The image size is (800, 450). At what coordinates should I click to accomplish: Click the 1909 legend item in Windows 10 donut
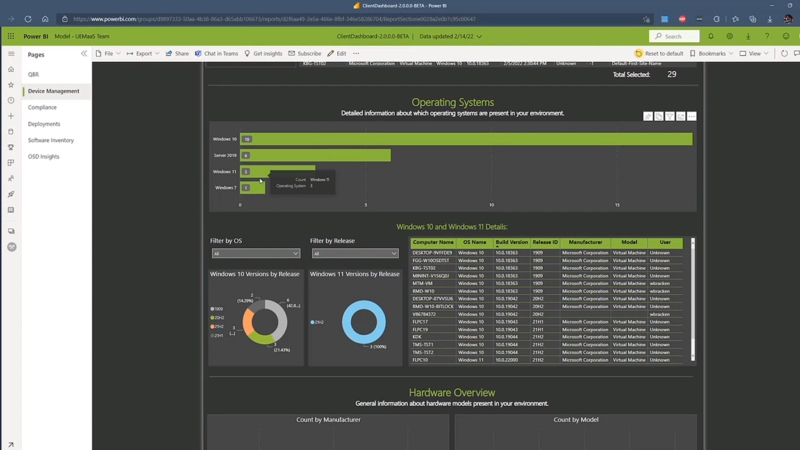coord(217,309)
